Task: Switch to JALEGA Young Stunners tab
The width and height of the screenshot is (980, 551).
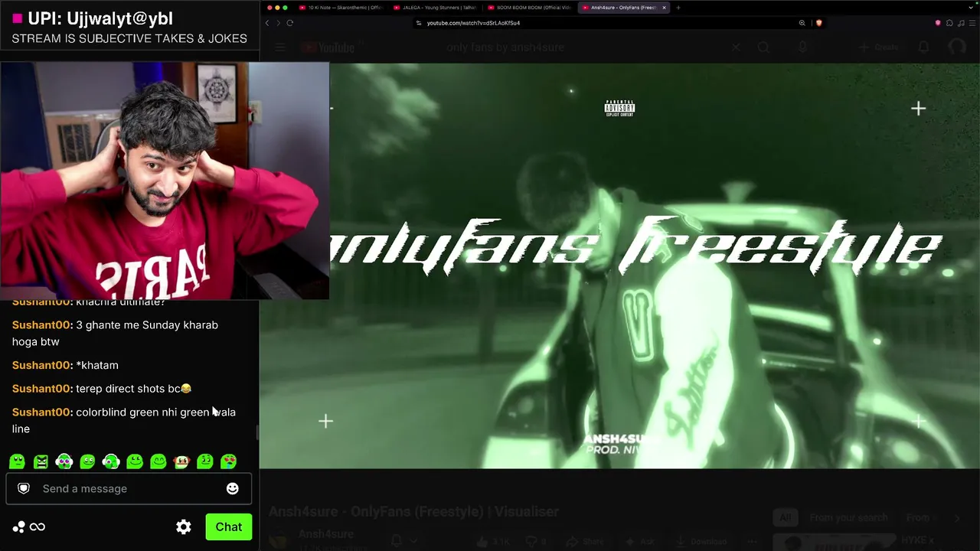Action: click(436, 8)
